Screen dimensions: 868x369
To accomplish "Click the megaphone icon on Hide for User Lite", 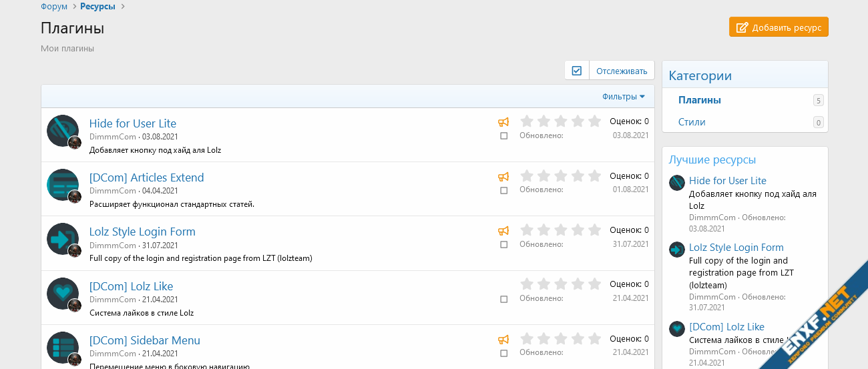I will 503,122.
